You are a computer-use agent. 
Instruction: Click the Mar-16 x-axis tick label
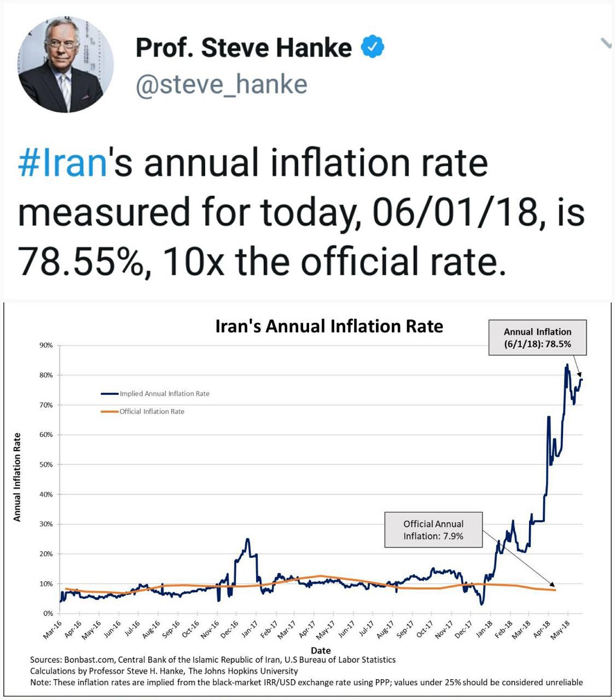tap(53, 630)
